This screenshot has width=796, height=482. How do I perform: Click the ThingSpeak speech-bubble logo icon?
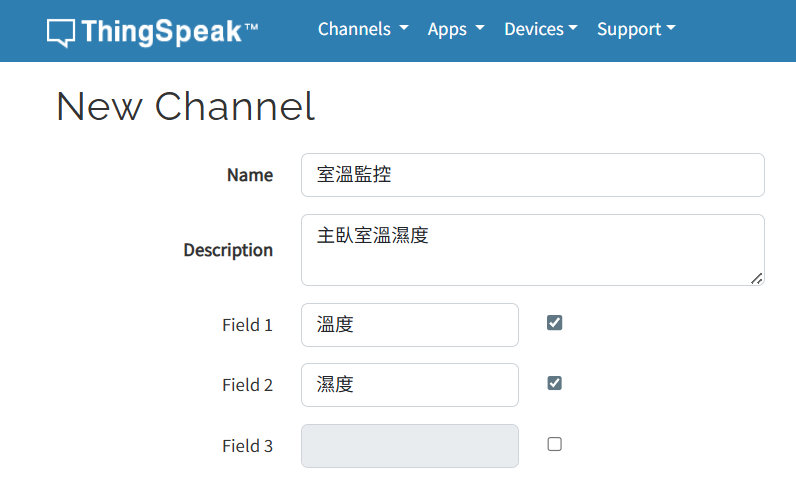61,33
